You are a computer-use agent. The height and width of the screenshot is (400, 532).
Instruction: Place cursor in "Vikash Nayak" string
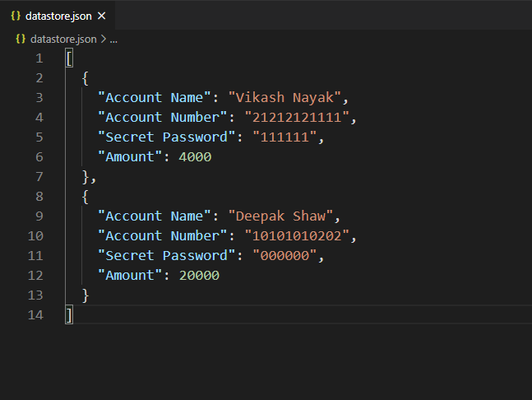(x=289, y=98)
